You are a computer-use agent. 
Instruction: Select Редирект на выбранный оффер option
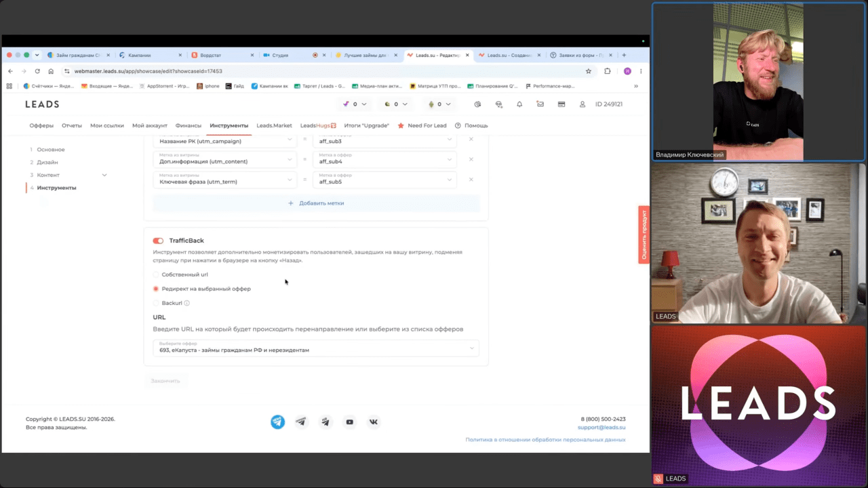tap(156, 289)
